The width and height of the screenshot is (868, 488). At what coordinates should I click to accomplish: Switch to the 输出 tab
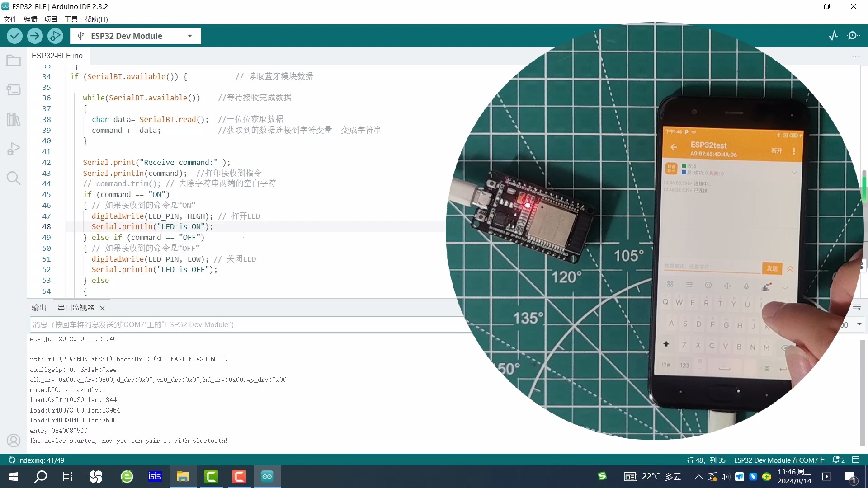[x=38, y=307]
